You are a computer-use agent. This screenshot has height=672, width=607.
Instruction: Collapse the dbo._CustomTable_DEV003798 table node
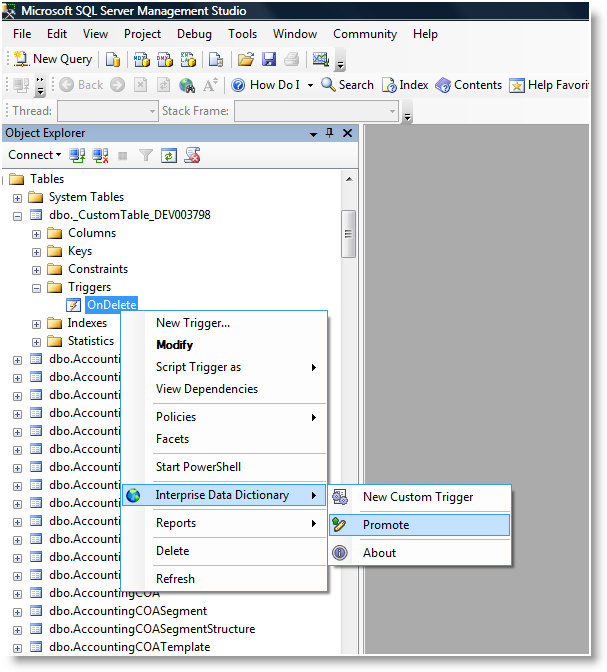click(x=17, y=216)
